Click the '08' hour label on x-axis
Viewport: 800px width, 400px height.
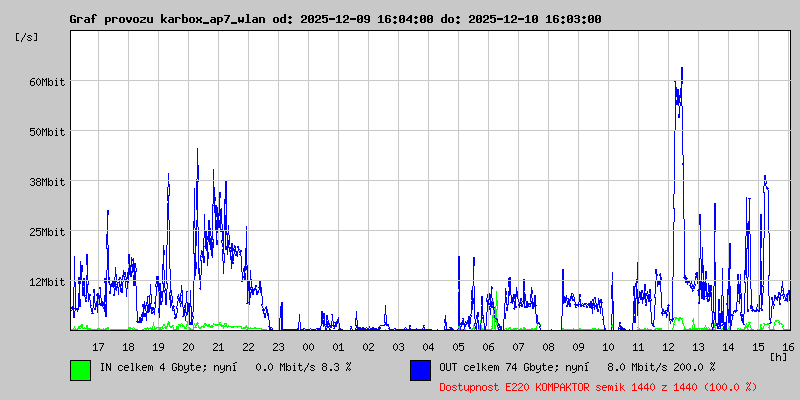pos(548,347)
